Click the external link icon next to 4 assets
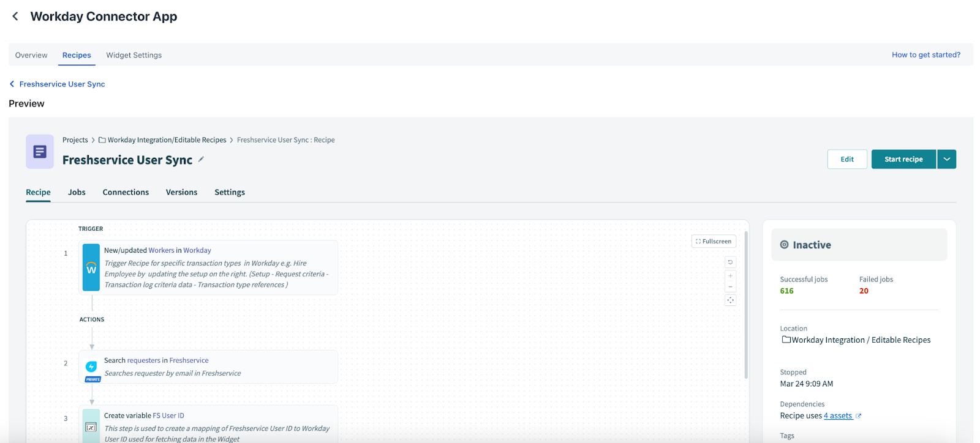980x443 pixels. 858,416
